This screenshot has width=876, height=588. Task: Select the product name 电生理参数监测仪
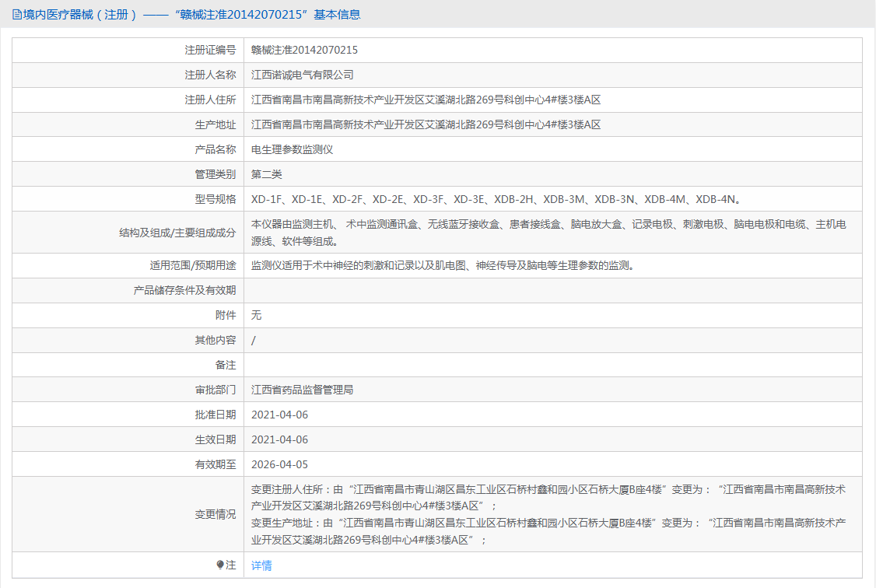point(293,149)
